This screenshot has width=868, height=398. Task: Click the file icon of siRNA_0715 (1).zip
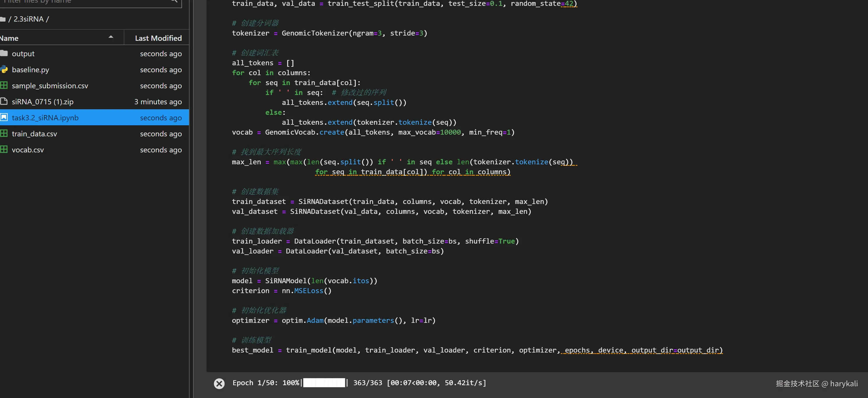point(4,101)
